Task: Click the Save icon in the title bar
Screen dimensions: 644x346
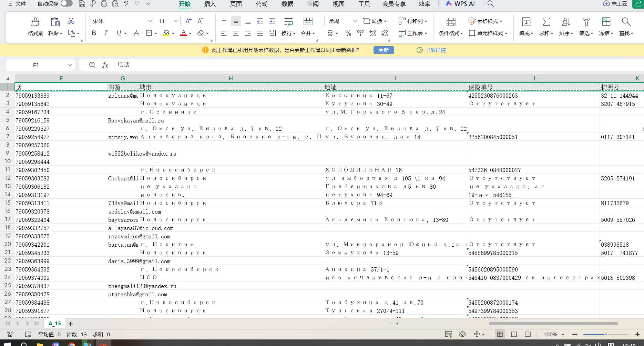Action: [82, 4]
